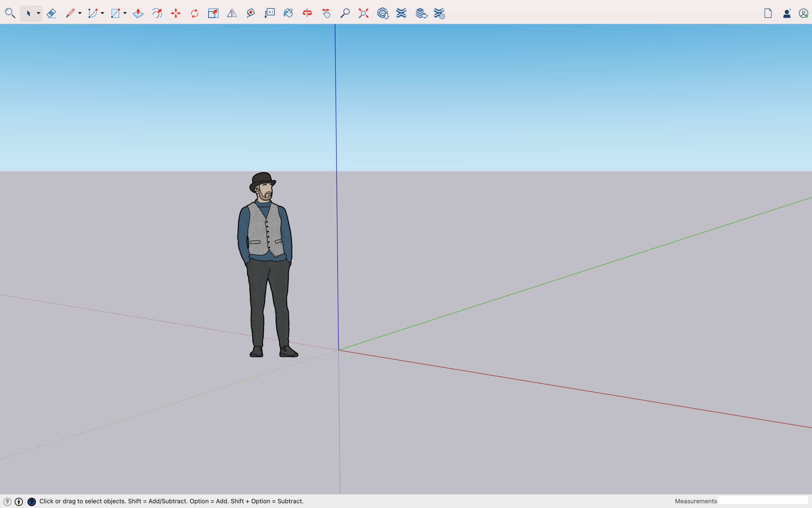Screen dimensions: 812x508
Task: Pick the Eraser tool
Action: tap(51, 13)
